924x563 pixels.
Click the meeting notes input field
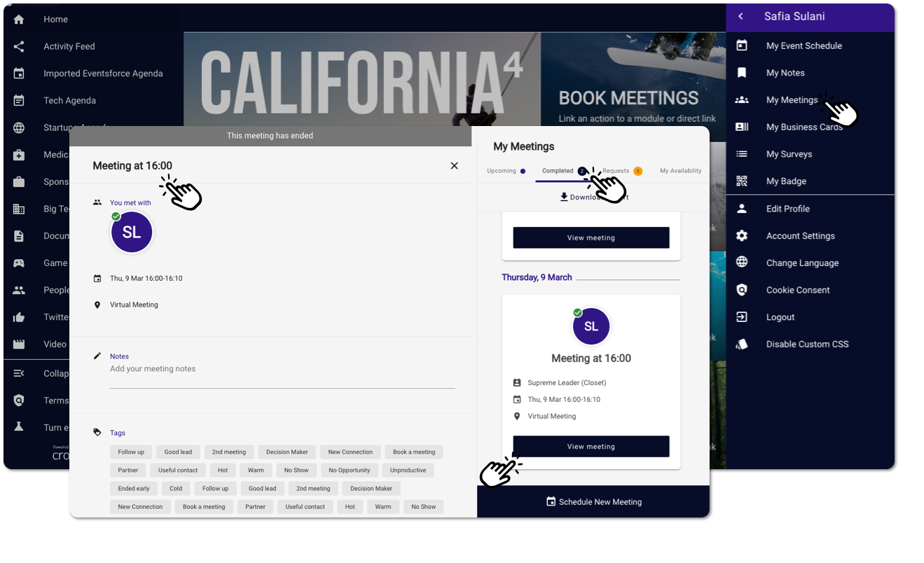[x=282, y=369]
